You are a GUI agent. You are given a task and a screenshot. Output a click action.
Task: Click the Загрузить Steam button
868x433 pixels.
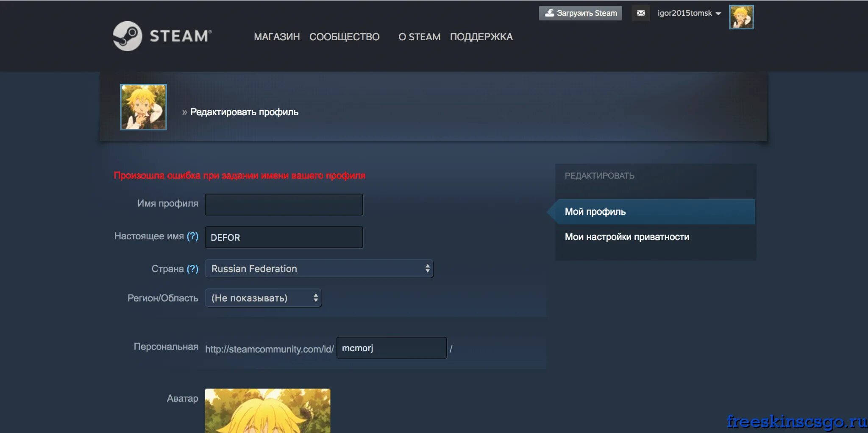coord(581,13)
